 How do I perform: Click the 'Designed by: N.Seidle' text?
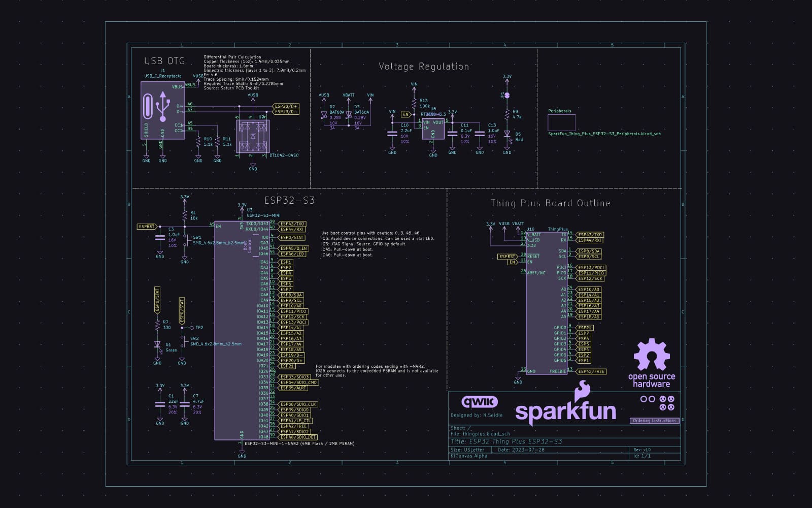pyautogui.click(x=477, y=415)
